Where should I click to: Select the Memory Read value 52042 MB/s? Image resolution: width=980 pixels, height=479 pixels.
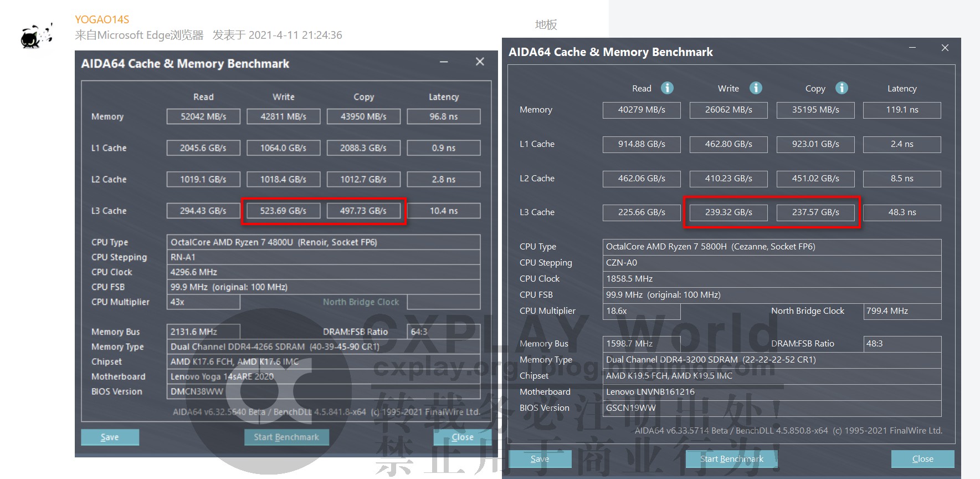point(203,116)
